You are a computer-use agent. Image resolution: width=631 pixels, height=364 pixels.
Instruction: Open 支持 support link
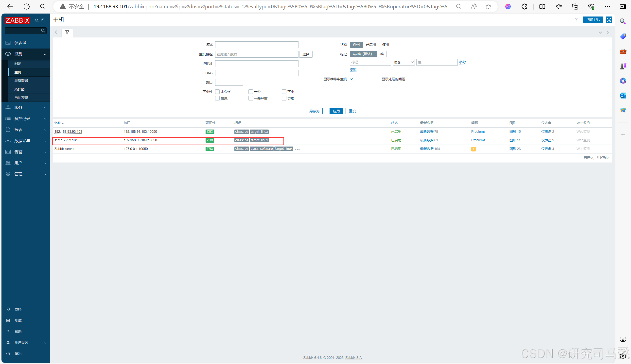coord(18,309)
